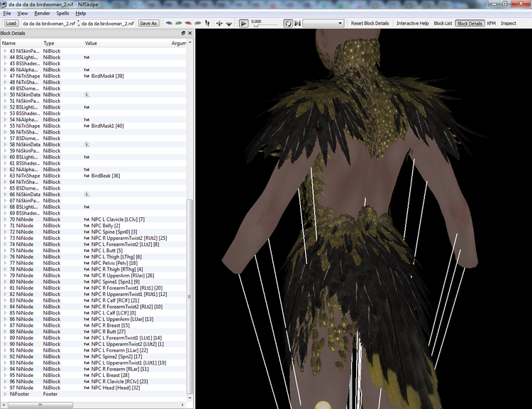Expand row 47 NiTriShape BirdMask4

[x=5, y=76]
